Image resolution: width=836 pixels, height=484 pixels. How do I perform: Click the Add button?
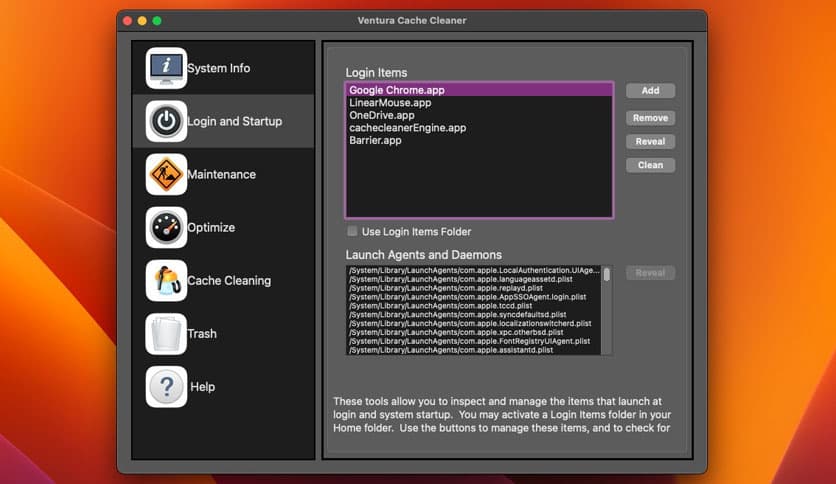coord(650,91)
